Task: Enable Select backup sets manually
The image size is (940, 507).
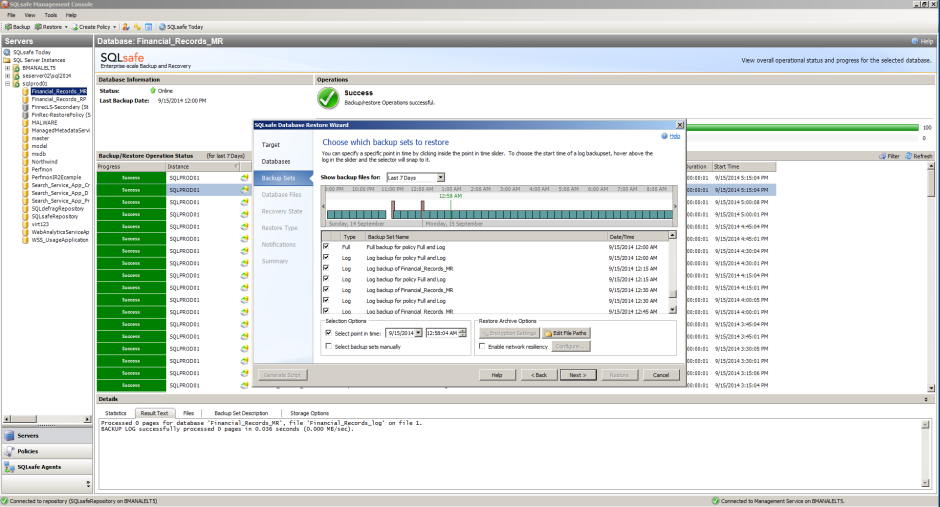Action: tap(329, 346)
